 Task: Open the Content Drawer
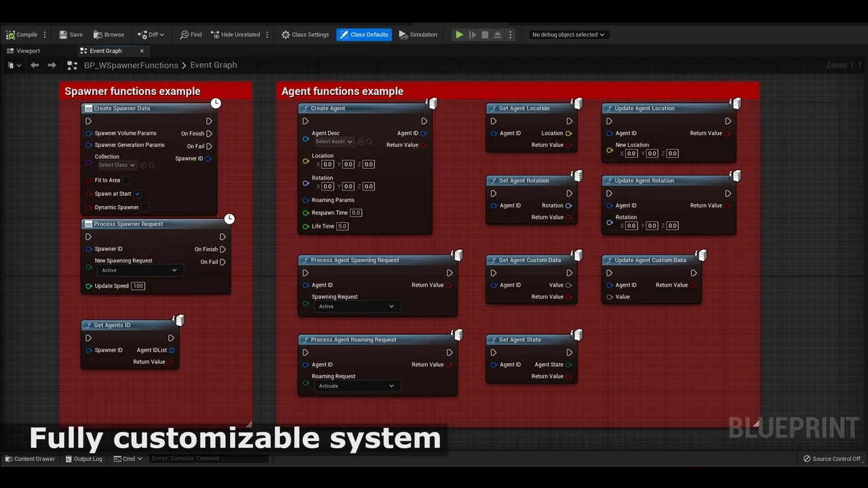click(30, 459)
